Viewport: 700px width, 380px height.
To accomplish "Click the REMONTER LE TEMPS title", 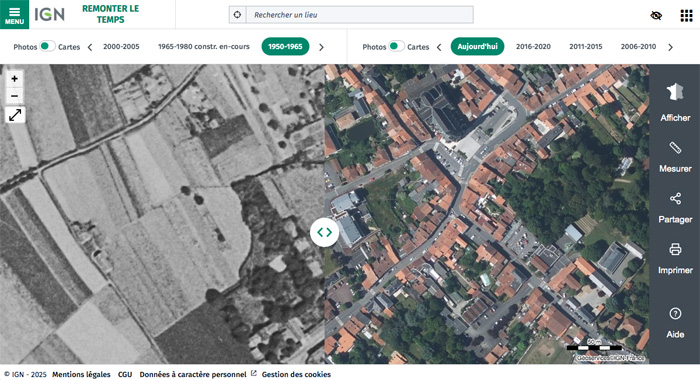I will coord(111,14).
